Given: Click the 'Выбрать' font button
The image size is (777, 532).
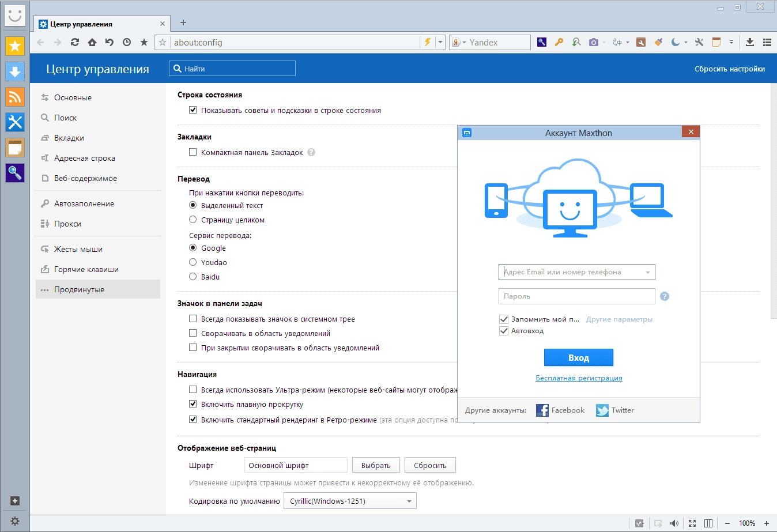Looking at the screenshot, I should pyautogui.click(x=376, y=465).
